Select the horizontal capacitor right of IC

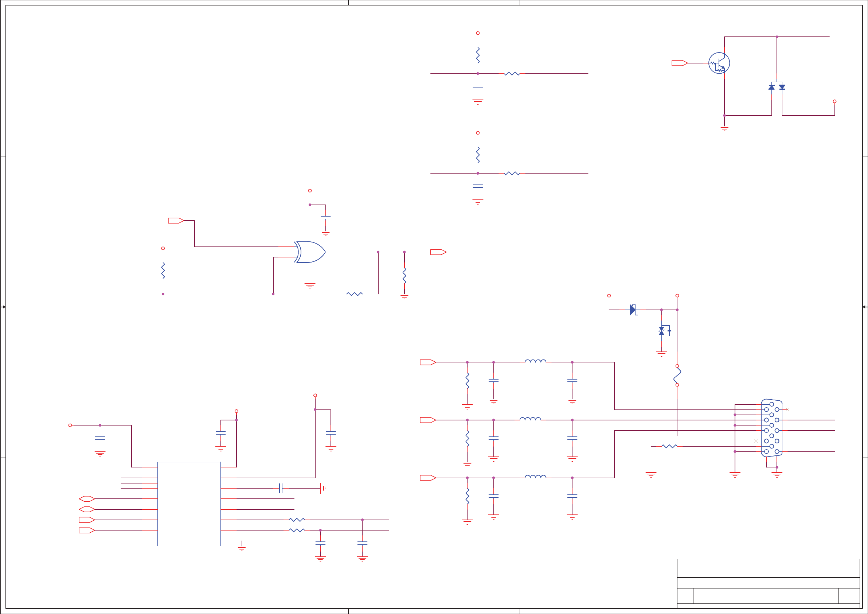(x=281, y=489)
